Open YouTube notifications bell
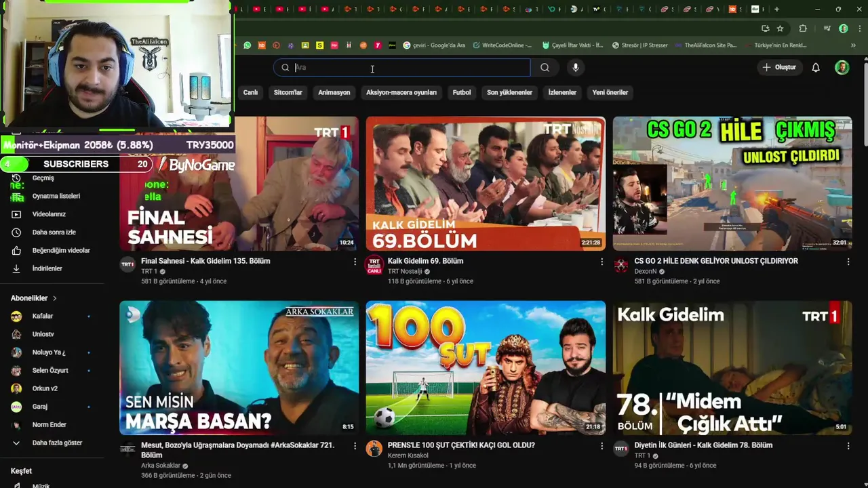Image resolution: width=868 pixels, height=488 pixels. [x=816, y=67]
